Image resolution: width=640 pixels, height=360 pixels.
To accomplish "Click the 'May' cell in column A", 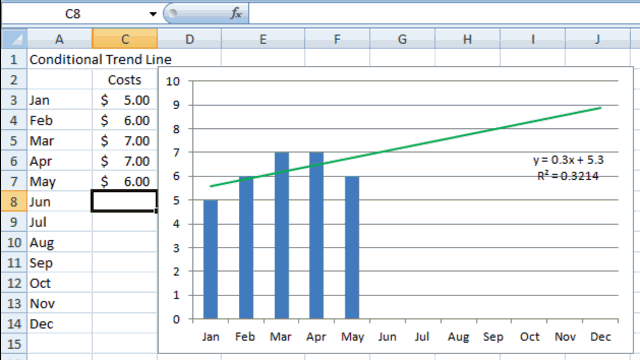I will 60,181.
